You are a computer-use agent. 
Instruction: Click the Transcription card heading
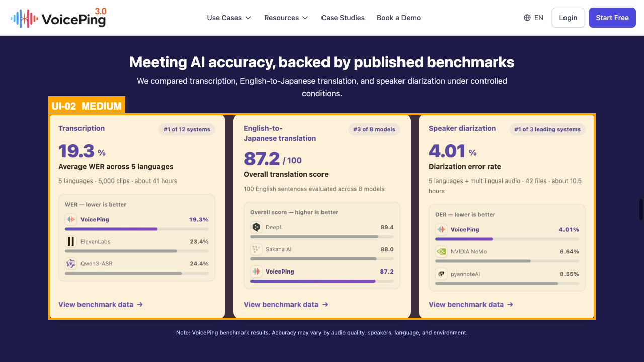pyautogui.click(x=82, y=128)
